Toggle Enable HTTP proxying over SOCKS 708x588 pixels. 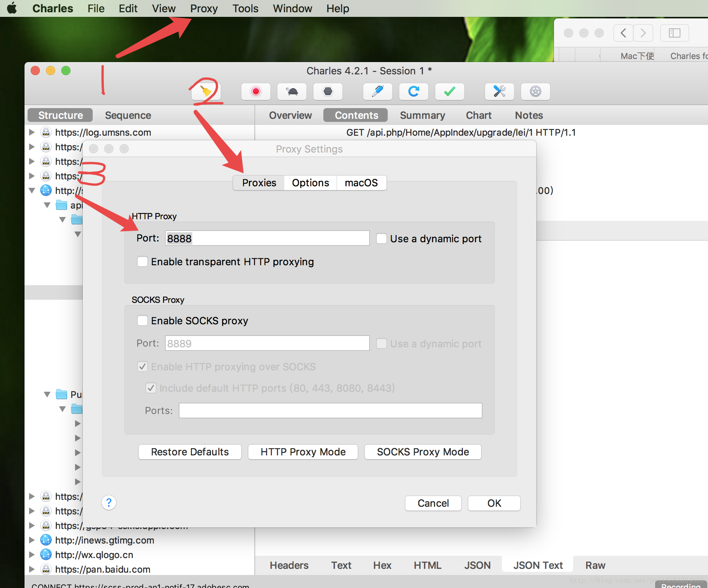(x=142, y=366)
